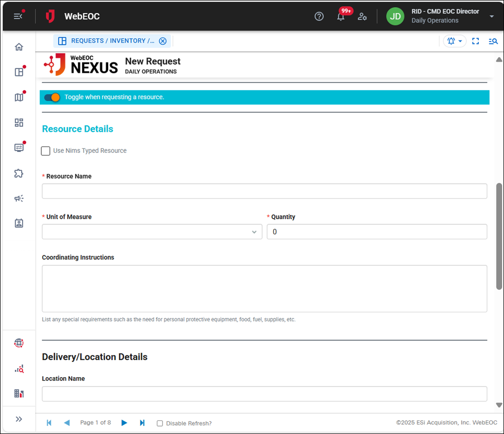The image size is (504, 434).
Task: Enable the Disable Refresh checkbox
Action: 160,423
